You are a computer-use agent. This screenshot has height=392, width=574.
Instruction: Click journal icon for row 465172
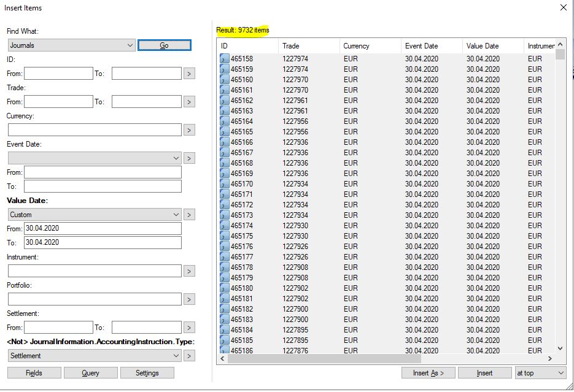click(x=225, y=204)
